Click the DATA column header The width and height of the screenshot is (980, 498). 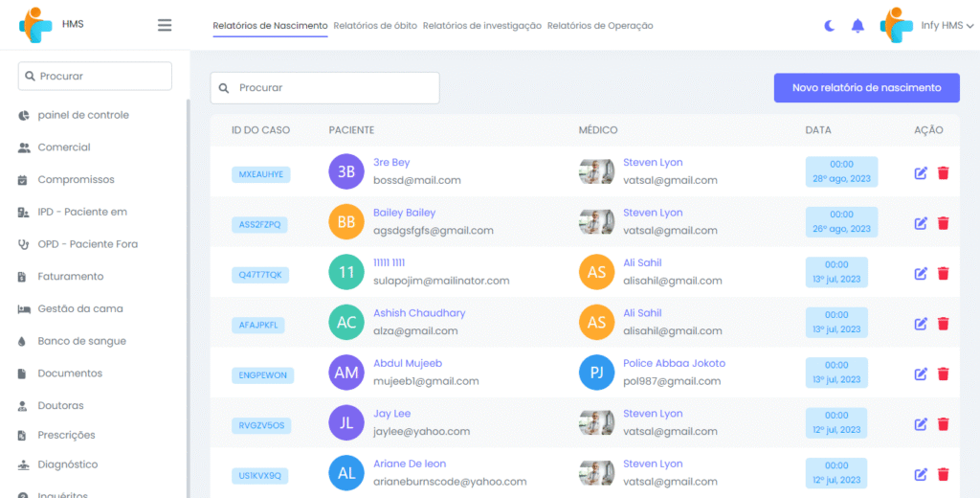(818, 130)
